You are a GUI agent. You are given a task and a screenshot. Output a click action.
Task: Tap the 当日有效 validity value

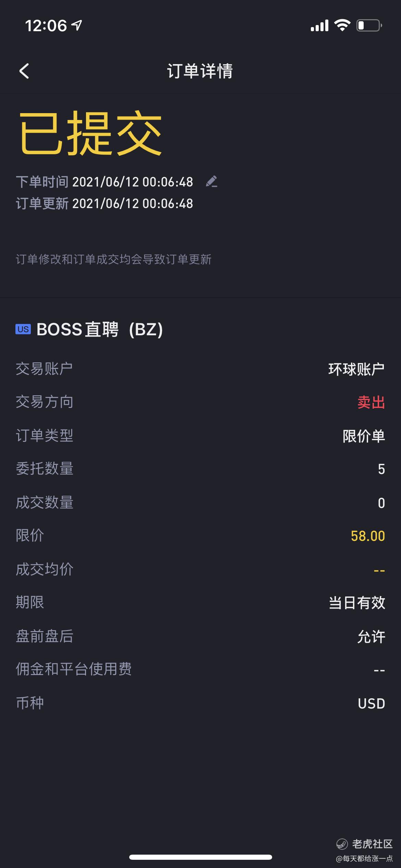click(x=357, y=603)
